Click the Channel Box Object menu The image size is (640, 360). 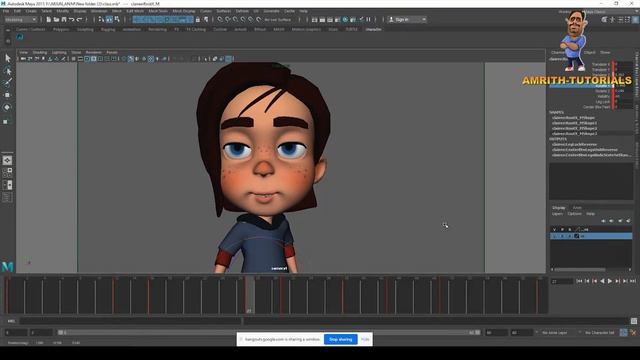point(589,52)
